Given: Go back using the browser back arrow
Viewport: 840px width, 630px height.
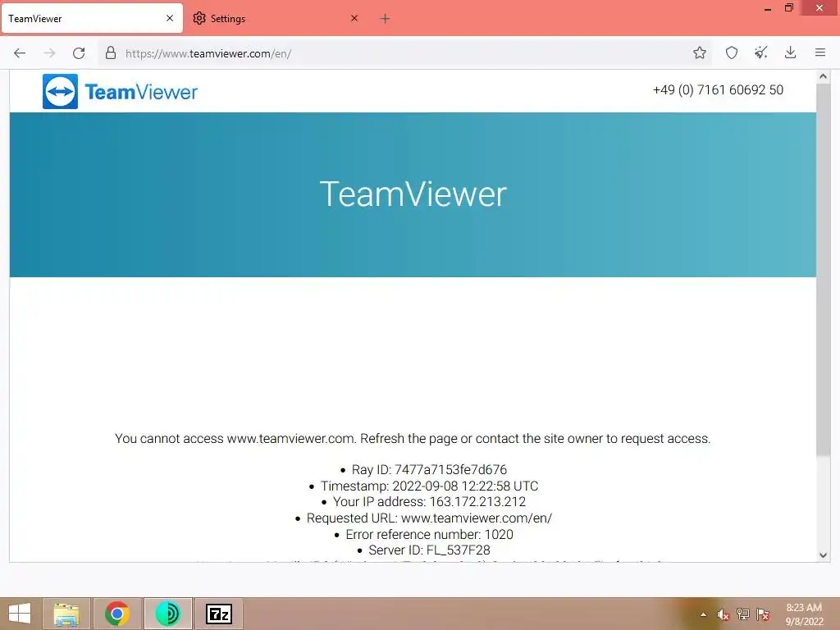Looking at the screenshot, I should [20, 53].
